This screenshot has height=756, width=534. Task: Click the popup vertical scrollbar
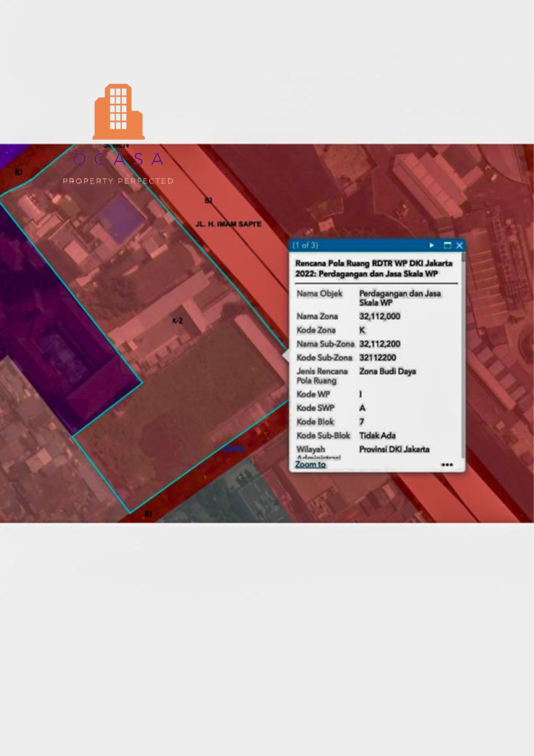coord(463,350)
